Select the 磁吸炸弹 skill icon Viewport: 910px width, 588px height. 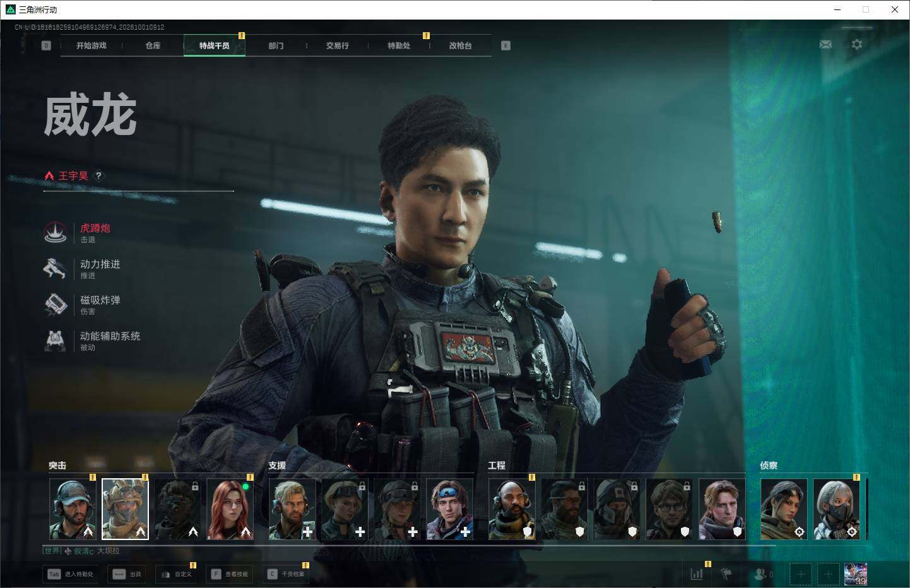coord(56,305)
